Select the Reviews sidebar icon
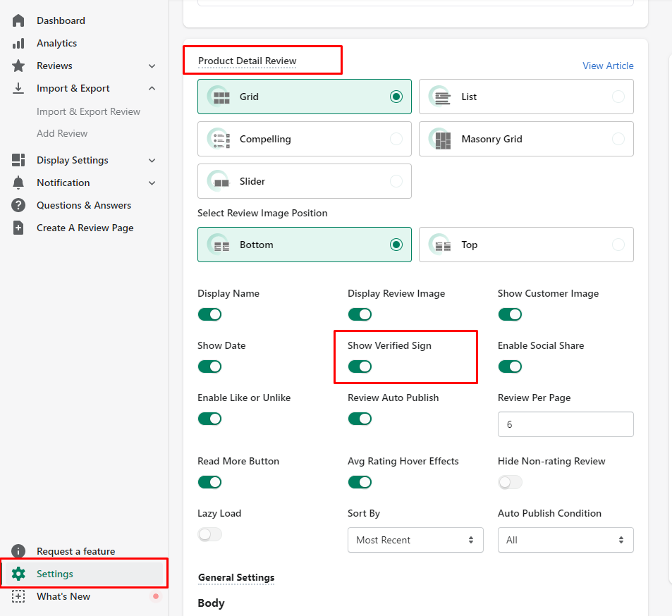 point(18,66)
